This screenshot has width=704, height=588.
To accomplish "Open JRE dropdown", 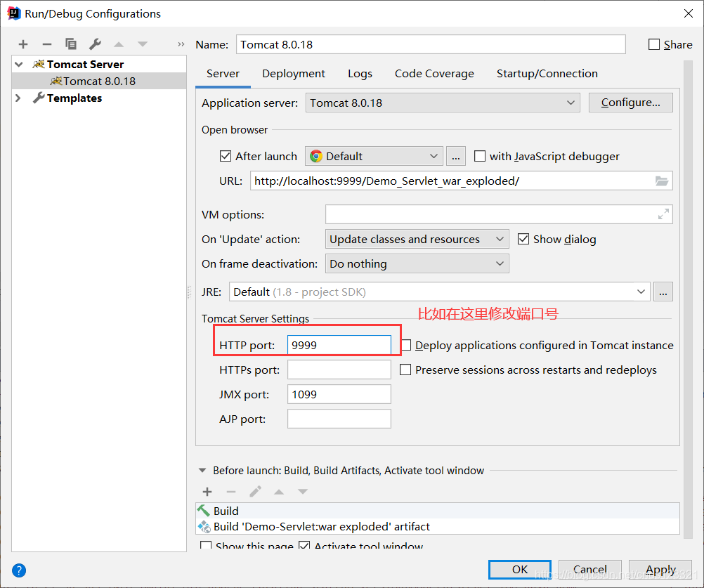I will [x=440, y=292].
